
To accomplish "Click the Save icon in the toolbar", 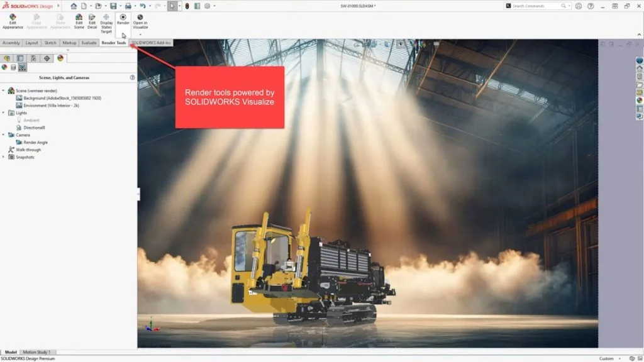I will [x=114, y=6].
